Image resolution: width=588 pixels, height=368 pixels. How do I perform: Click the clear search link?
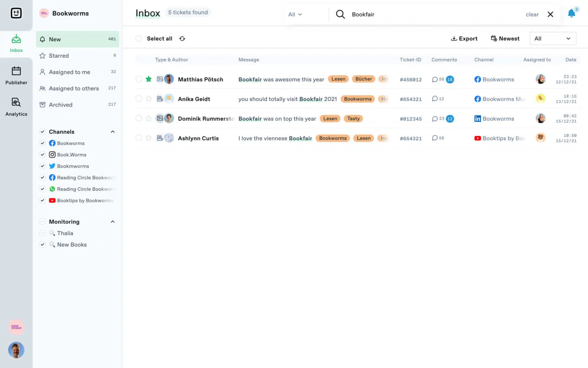(x=532, y=15)
